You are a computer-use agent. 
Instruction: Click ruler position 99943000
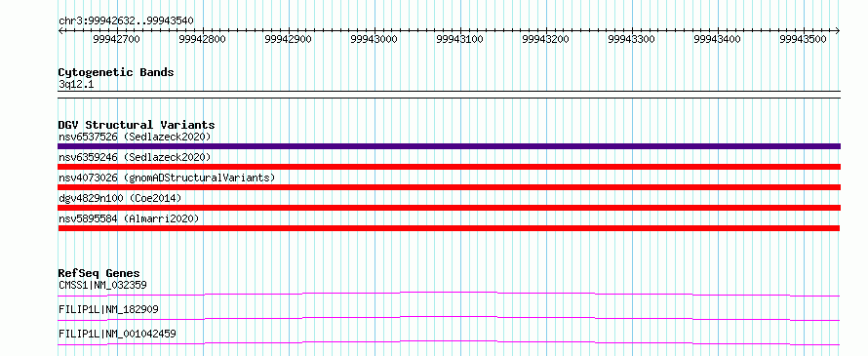click(x=375, y=39)
